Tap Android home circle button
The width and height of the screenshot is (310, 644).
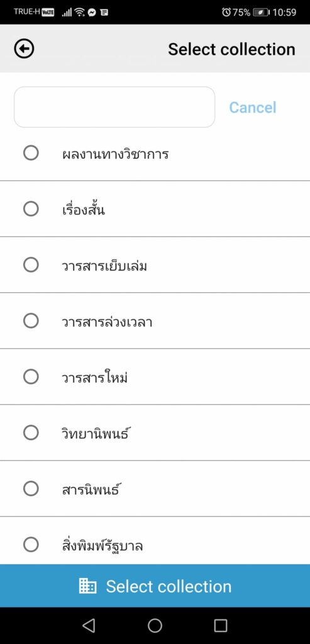click(x=155, y=625)
